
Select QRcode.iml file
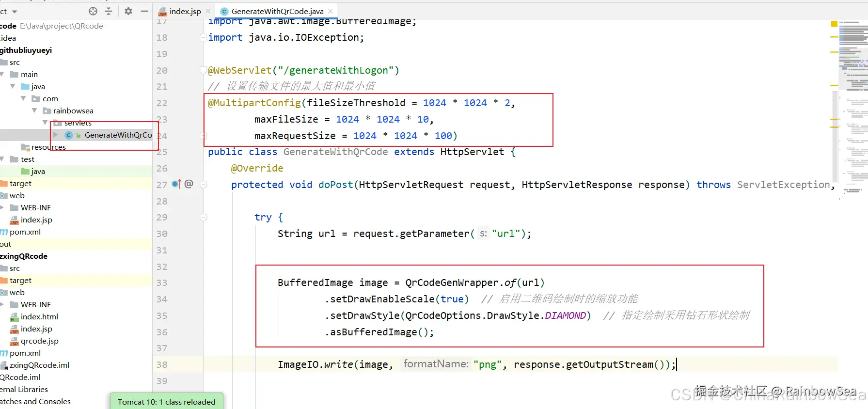(20, 377)
